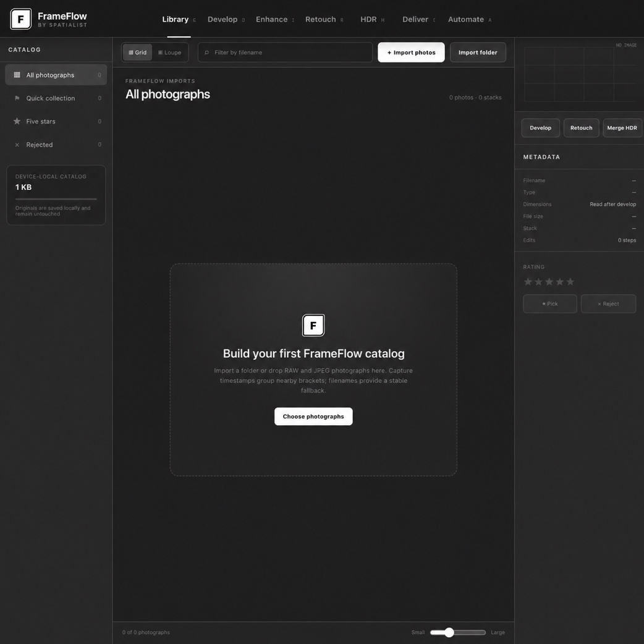
Task: Set rating to two stars
Action: point(538,282)
